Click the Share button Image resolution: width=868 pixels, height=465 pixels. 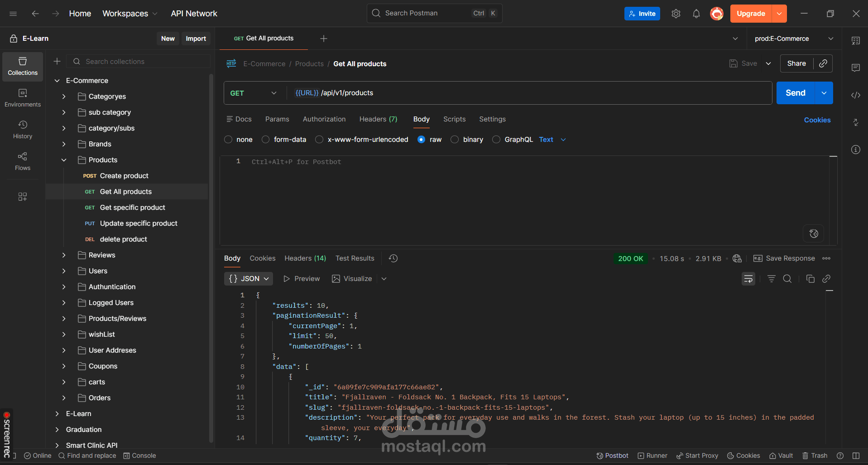[x=796, y=63]
